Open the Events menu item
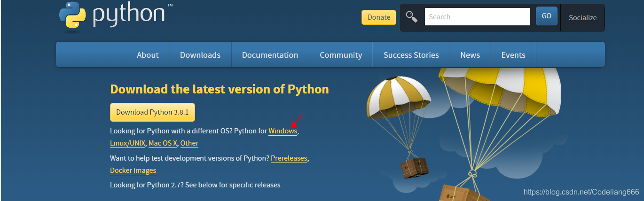 (513, 55)
